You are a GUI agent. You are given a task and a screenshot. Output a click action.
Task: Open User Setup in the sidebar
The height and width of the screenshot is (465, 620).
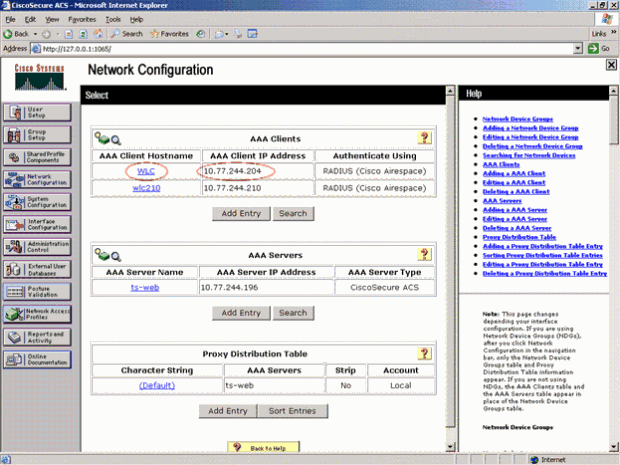coord(37,112)
